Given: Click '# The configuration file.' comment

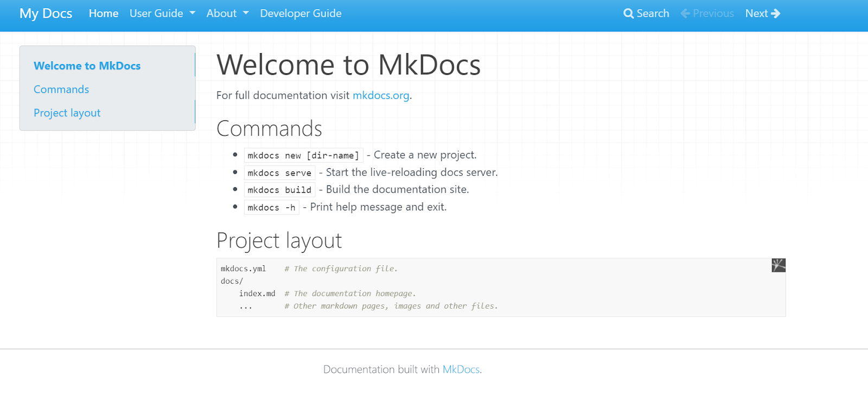Looking at the screenshot, I should click(341, 269).
